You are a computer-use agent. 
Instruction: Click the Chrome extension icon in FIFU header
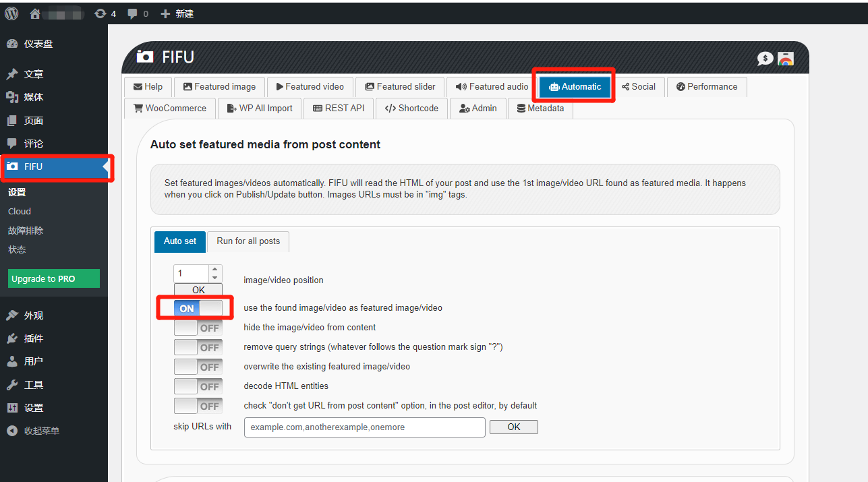point(785,59)
